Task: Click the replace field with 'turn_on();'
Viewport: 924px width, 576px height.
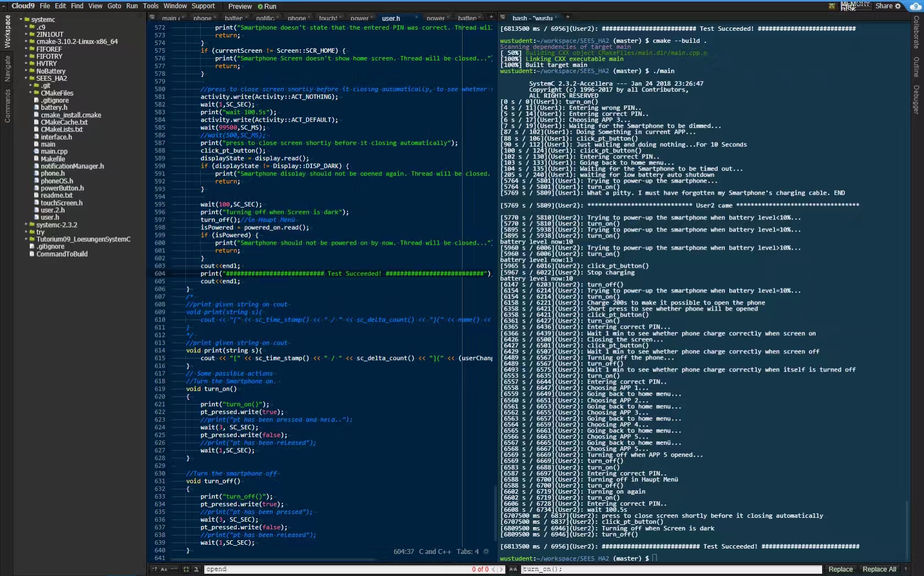Action: tap(671, 569)
